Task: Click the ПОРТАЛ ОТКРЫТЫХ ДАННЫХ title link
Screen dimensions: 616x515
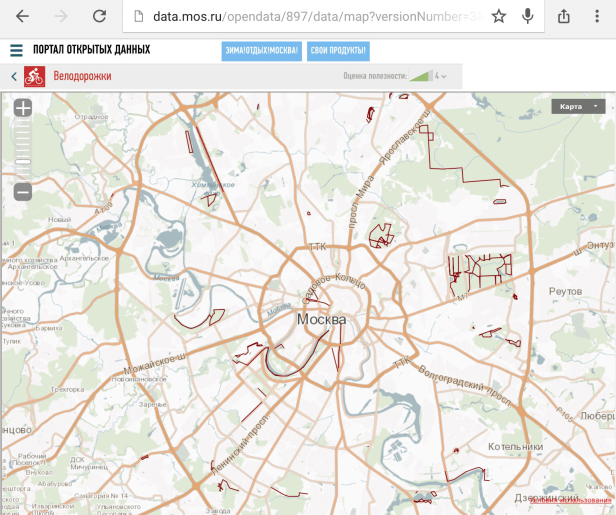Action: click(x=91, y=50)
